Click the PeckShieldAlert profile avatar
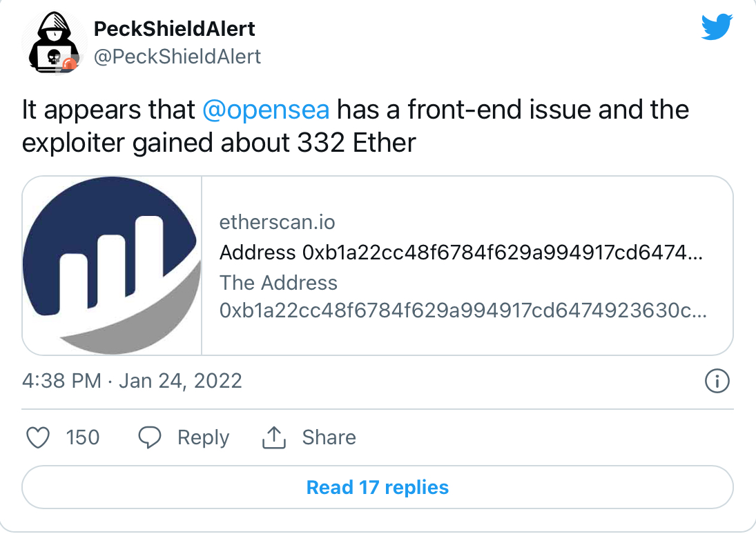Image resolution: width=756 pixels, height=534 pixels. coord(52,43)
